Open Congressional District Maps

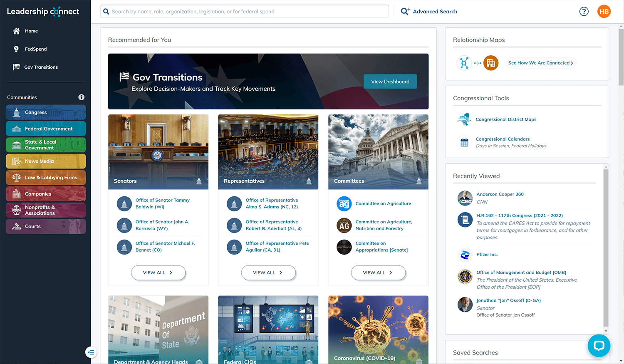pos(506,119)
